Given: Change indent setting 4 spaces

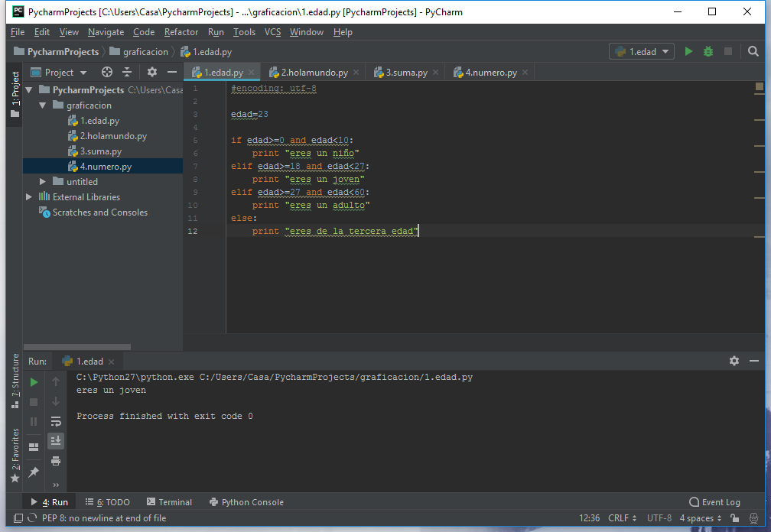Looking at the screenshot, I should 700,517.
